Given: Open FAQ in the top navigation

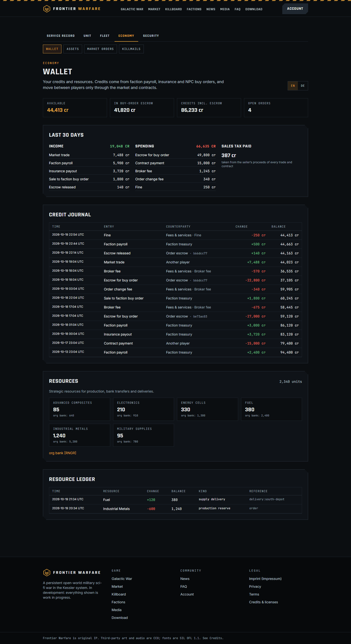Looking at the screenshot, I should tap(237, 9).
